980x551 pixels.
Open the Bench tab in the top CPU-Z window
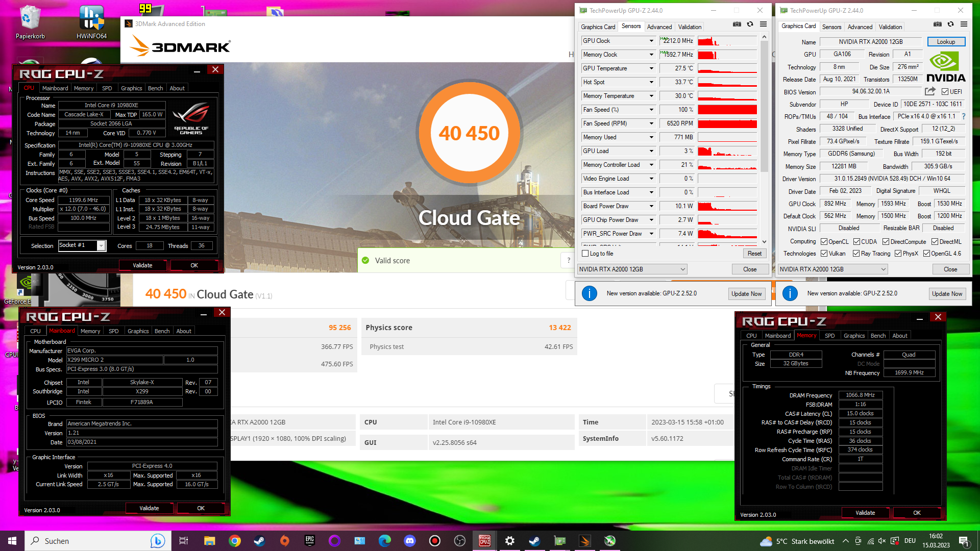point(155,88)
